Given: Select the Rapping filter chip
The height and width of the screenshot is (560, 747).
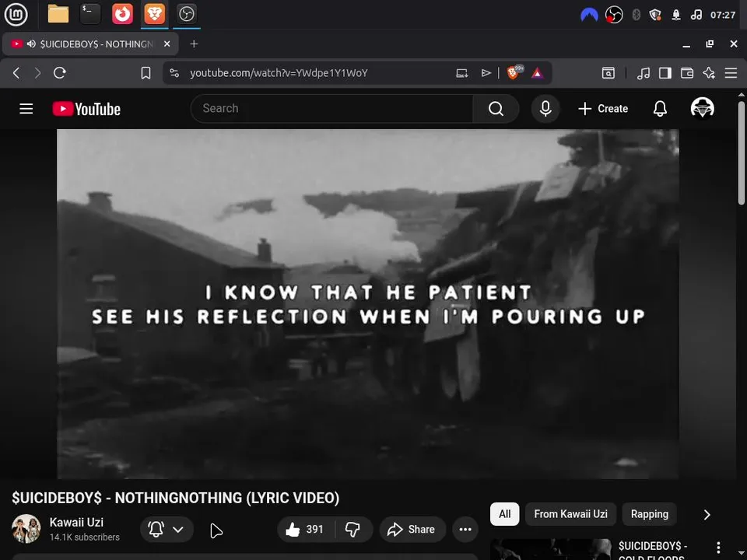Looking at the screenshot, I should pos(649,514).
